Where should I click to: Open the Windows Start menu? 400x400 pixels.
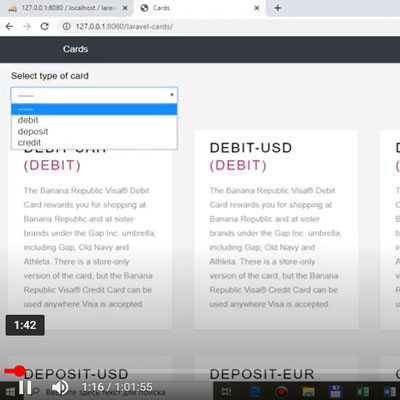(10, 392)
